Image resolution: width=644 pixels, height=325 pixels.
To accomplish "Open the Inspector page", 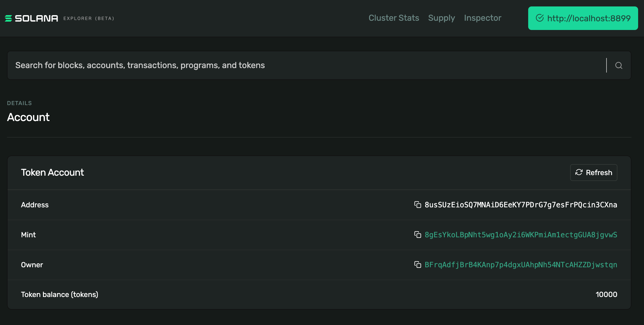I will [483, 18].
